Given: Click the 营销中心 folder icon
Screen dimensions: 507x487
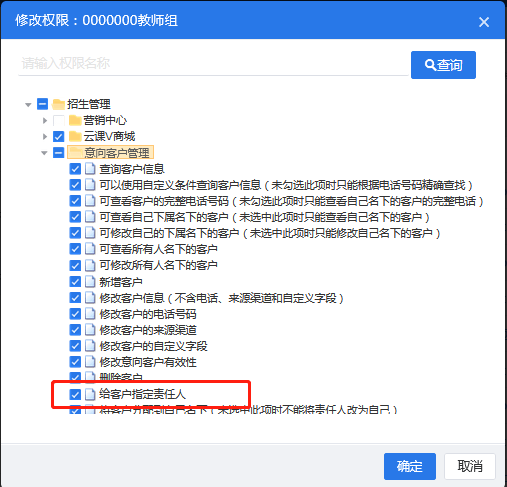Looking at the screenshot, I should pos(75,120).
